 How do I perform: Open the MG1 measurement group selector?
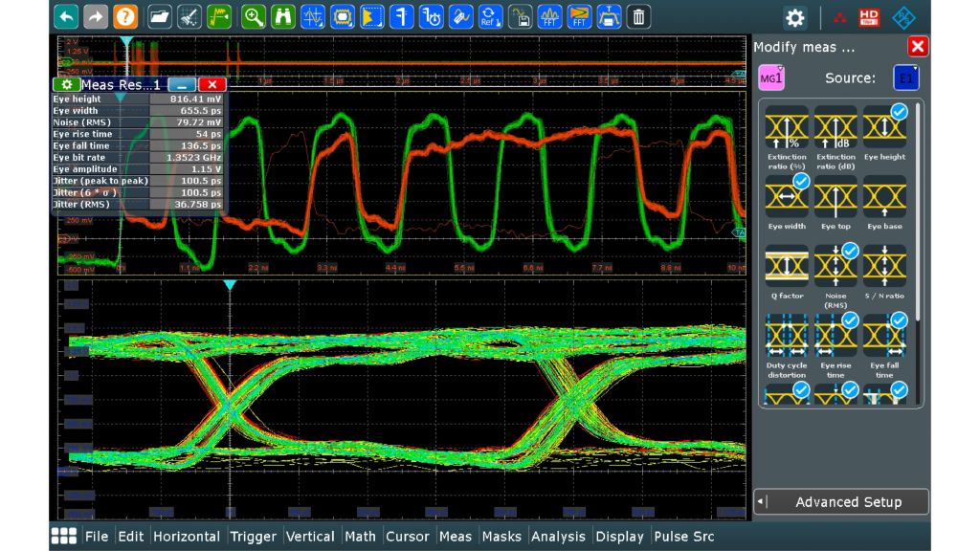pos(771,77)
